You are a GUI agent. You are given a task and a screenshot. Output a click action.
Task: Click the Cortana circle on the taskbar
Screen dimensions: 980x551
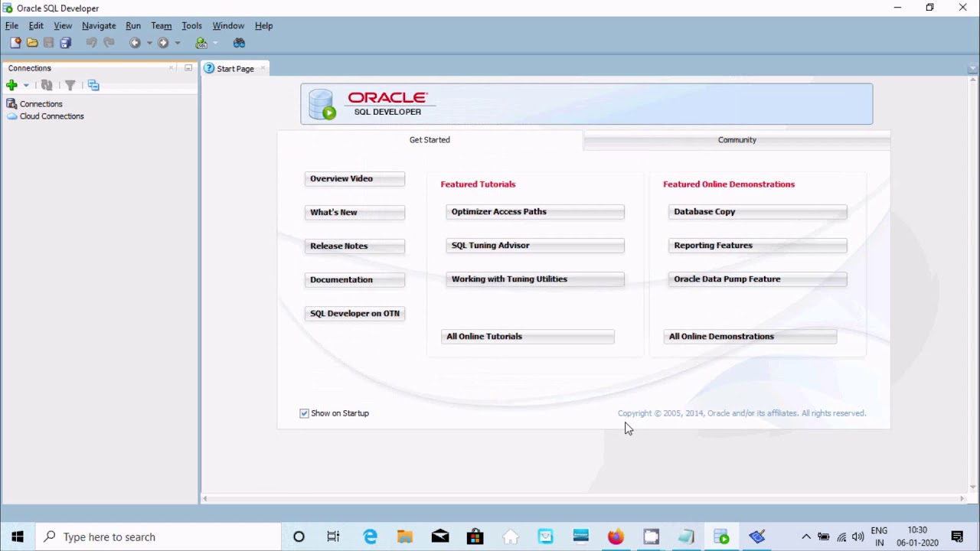(299, 536)
